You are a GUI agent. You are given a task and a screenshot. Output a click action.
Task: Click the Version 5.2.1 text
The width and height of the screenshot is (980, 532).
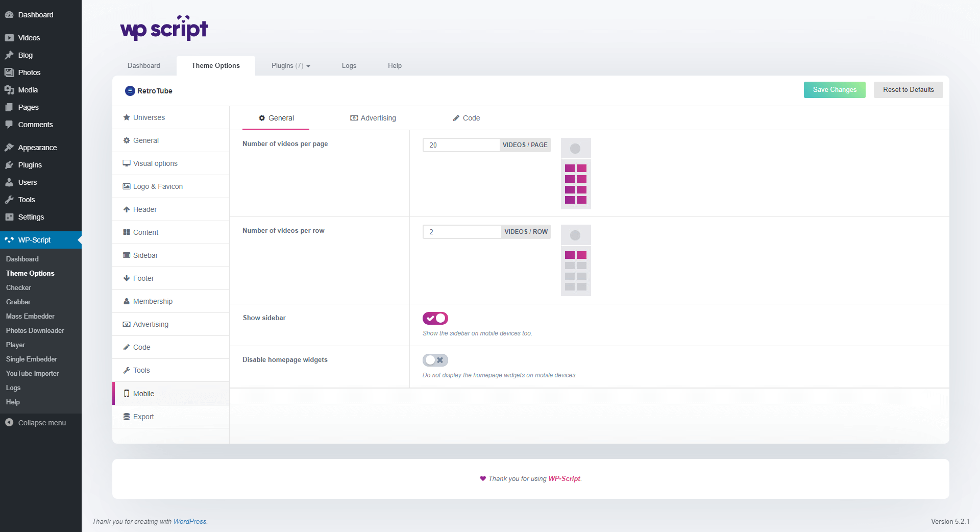(x=950, y=522)
